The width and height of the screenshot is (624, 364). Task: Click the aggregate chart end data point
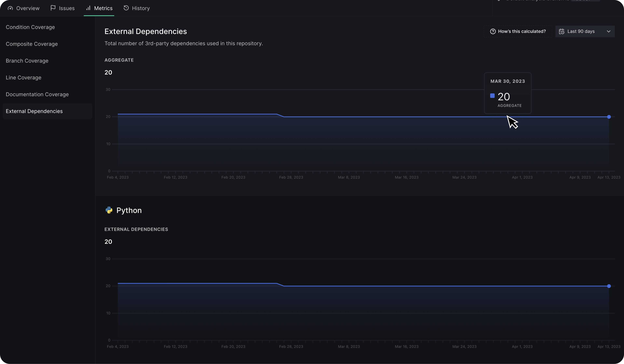(609, 117)
